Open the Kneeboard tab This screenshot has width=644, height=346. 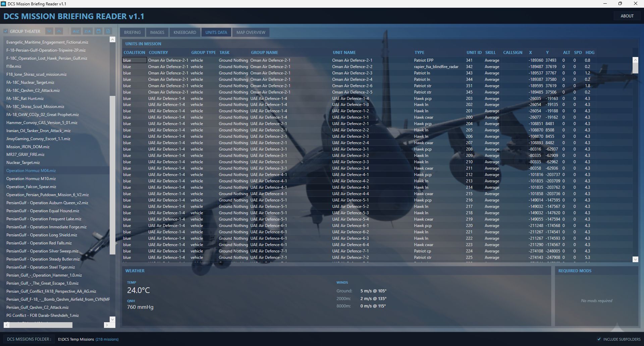click(185, 33)
